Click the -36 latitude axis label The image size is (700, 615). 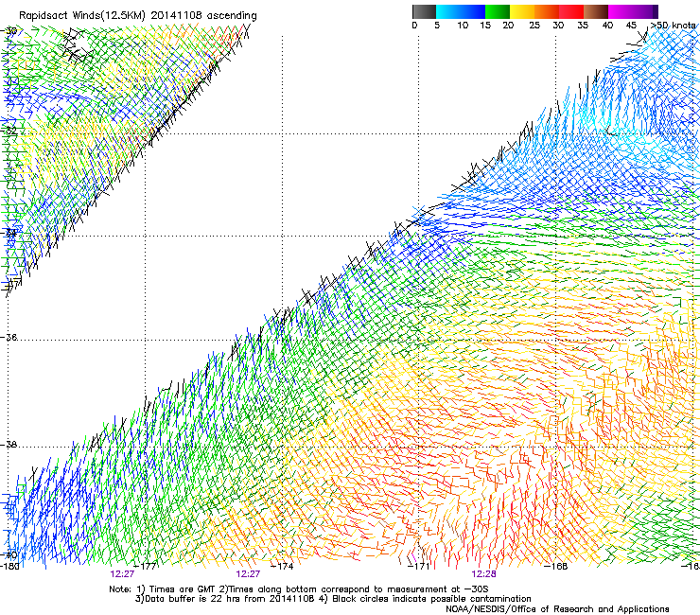9,337
